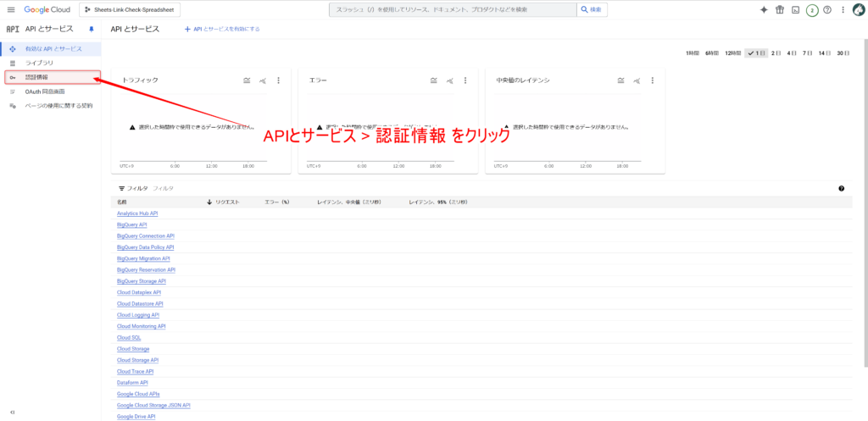868x421 pixels.
Task: Select the 30日 time range option
Action: coord(843,53)
